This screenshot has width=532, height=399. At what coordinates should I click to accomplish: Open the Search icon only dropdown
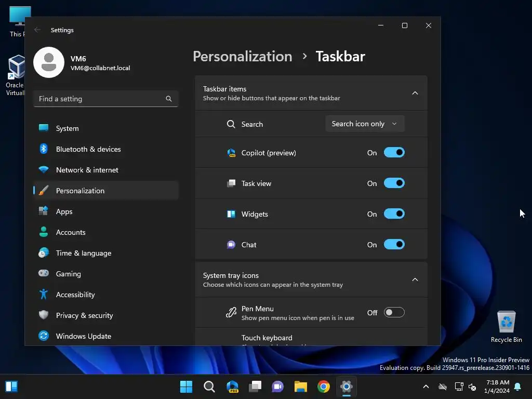tap(365, 124)
